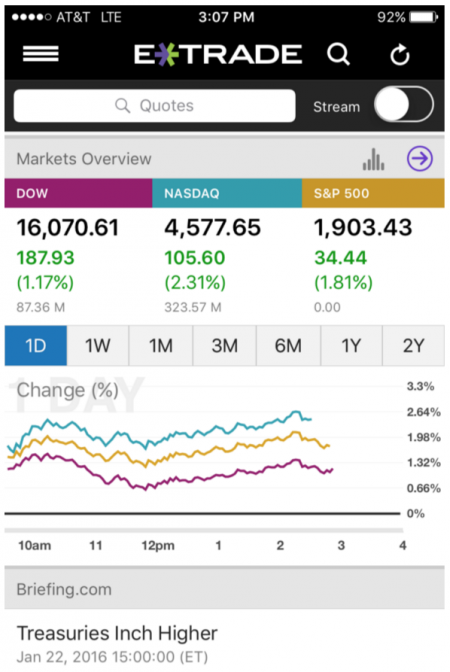
Task: Tap the Briefing.com section header
Action: coord(225,589)
